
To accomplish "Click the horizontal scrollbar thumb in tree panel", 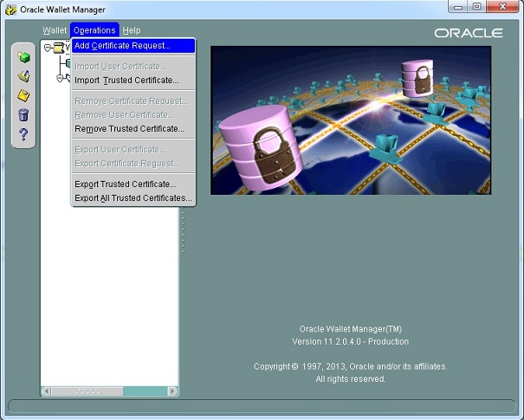I will (87, 391).
